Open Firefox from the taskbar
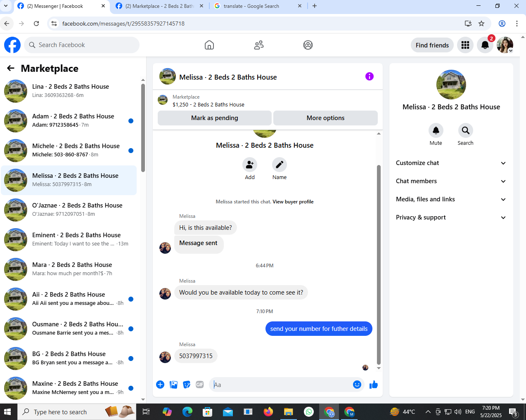The image size is (526, 420). coord(268,412)
